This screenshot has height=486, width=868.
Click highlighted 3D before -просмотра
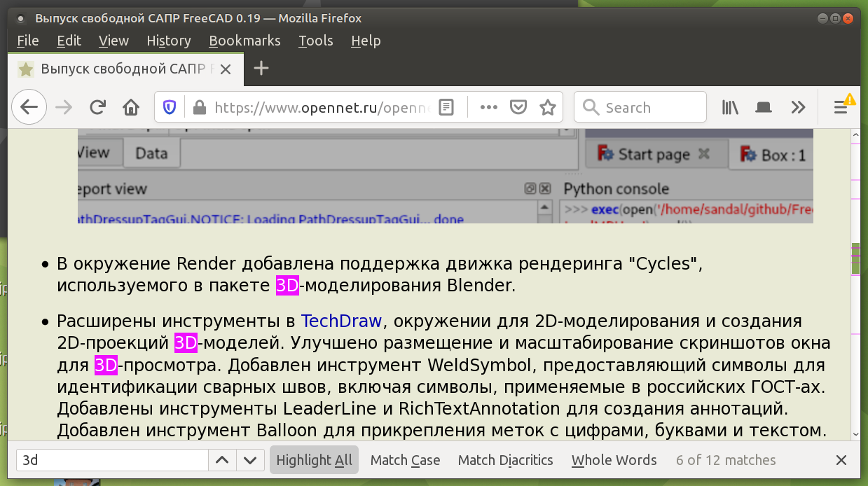click(106, 365)
